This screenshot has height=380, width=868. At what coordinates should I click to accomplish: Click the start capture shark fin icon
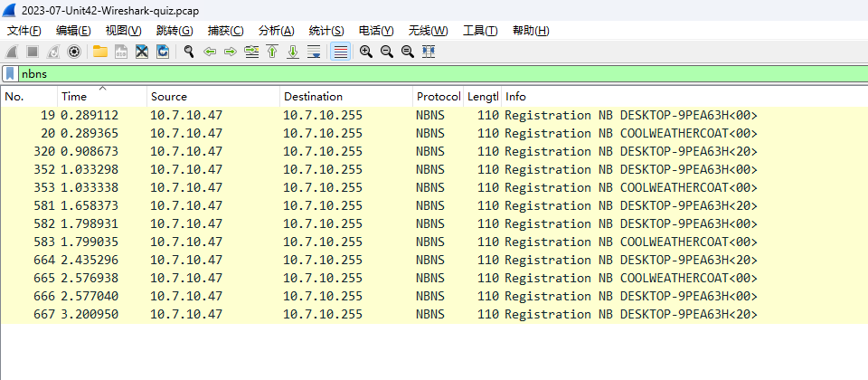click(x=12, y=52)
